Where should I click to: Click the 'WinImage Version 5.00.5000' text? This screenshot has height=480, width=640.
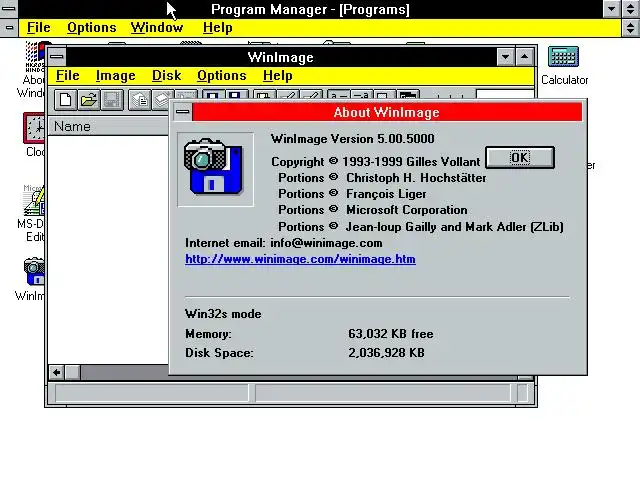point(353,139)
